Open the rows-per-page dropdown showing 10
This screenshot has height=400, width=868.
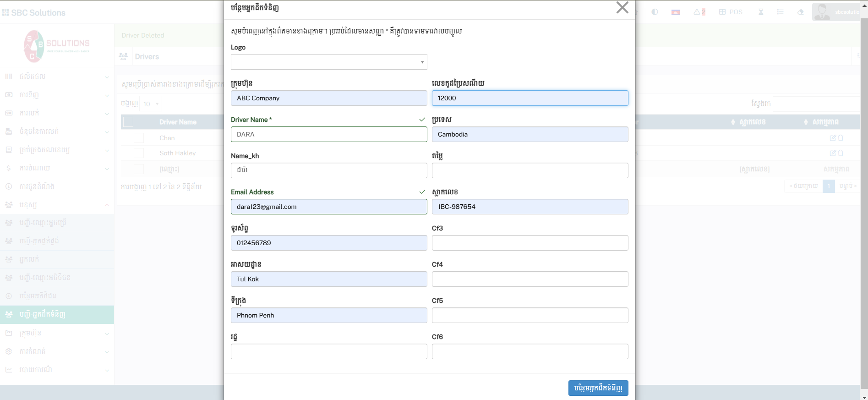pyautogui.click(x=150, y=104)
